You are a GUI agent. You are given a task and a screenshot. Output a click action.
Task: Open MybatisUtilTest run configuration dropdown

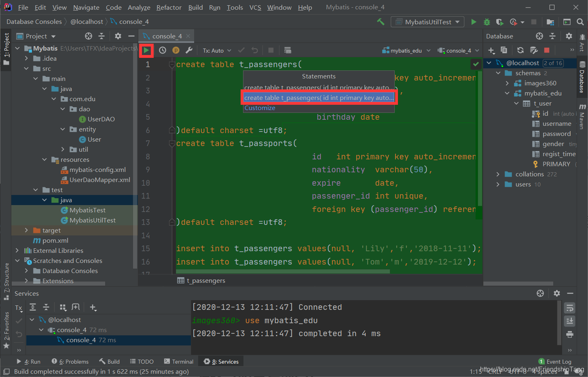pos(427,22)
